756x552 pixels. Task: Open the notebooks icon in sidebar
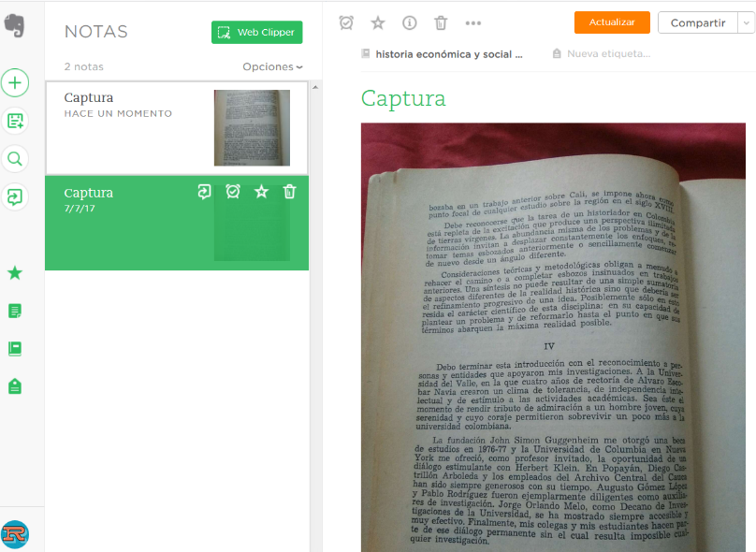pyautogui.click(x=15, y=348)
